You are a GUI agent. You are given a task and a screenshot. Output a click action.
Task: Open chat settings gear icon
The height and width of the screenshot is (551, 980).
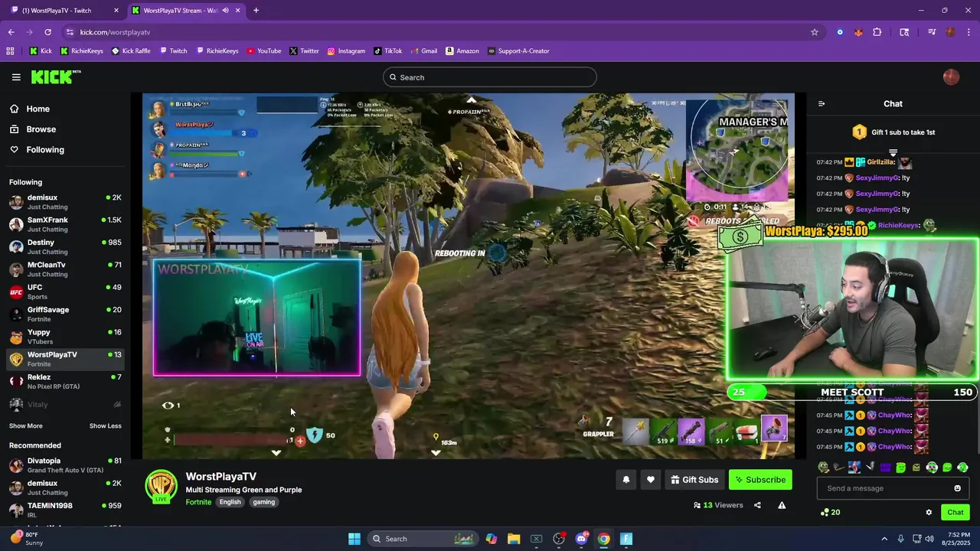(929, 513)
